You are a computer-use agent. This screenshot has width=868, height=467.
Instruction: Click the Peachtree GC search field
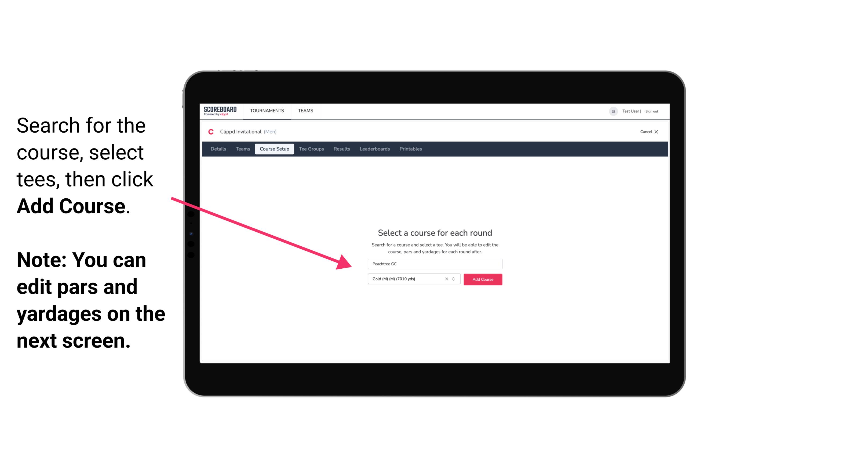(x=434, y=263)
